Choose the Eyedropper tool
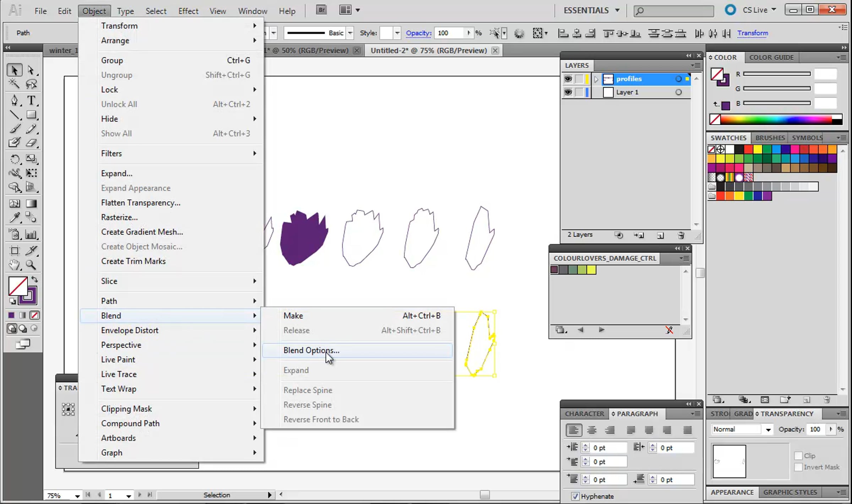852x504 pixels. click(x=14, y=217)
